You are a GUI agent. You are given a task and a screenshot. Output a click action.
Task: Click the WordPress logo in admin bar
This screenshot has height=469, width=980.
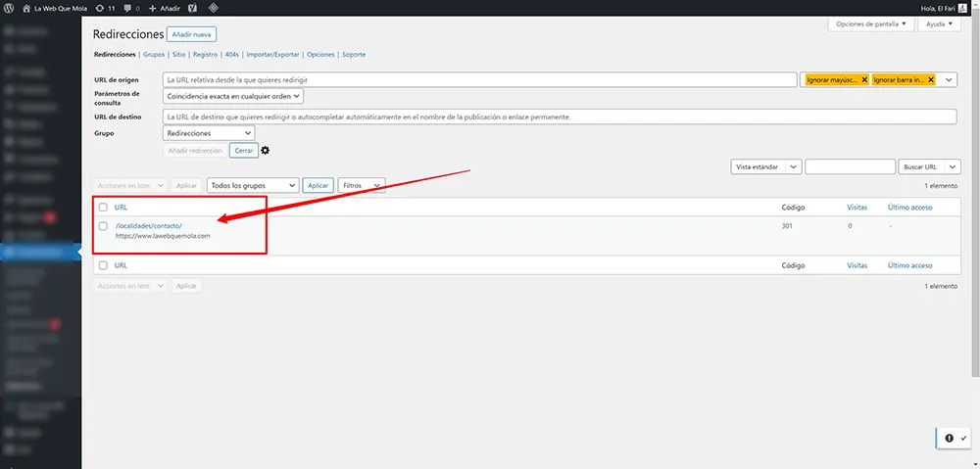(x=9, y=8)
